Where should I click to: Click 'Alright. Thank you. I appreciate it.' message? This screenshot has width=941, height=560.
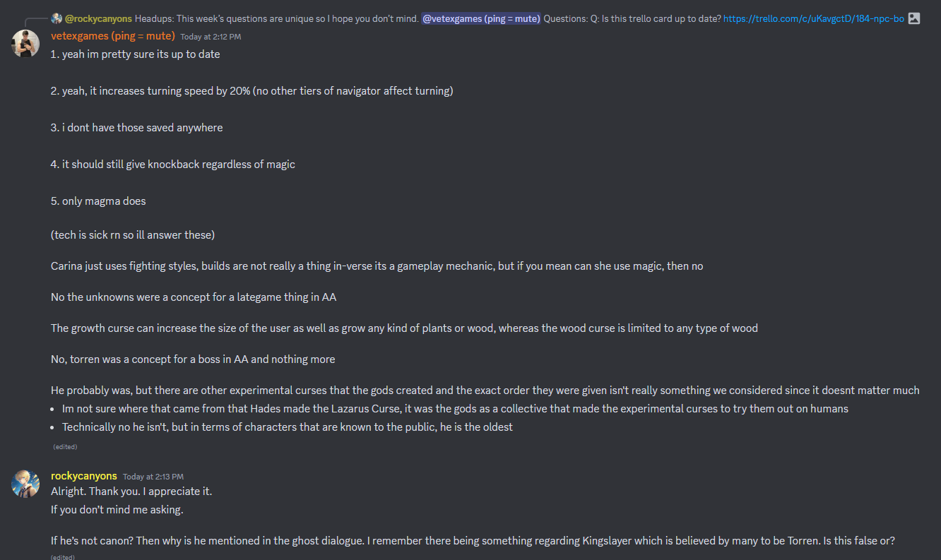click(x=131, y=492)
